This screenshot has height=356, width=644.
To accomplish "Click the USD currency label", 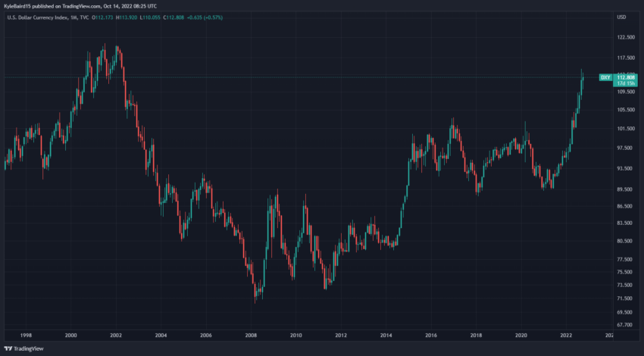I will (x=621, y=17).
